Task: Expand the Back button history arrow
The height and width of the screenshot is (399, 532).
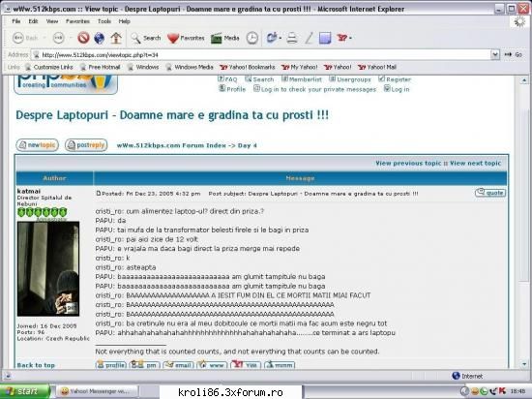Action: coord(44,38)
